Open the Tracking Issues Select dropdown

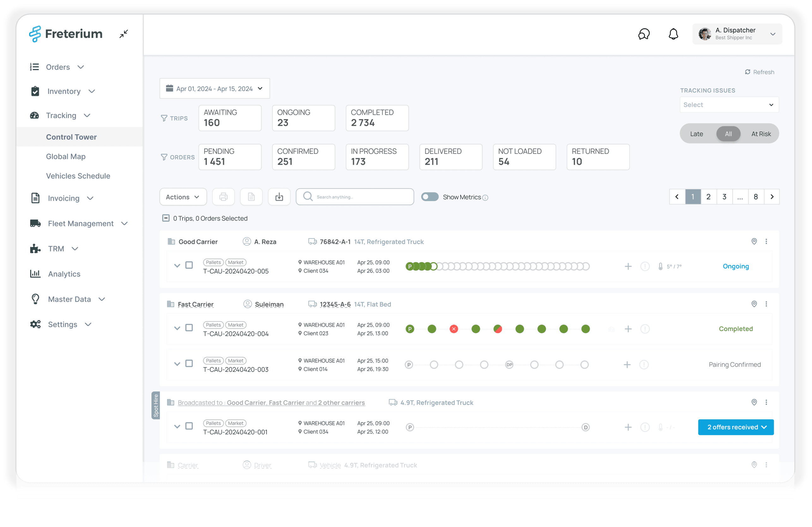click(729, 105)
